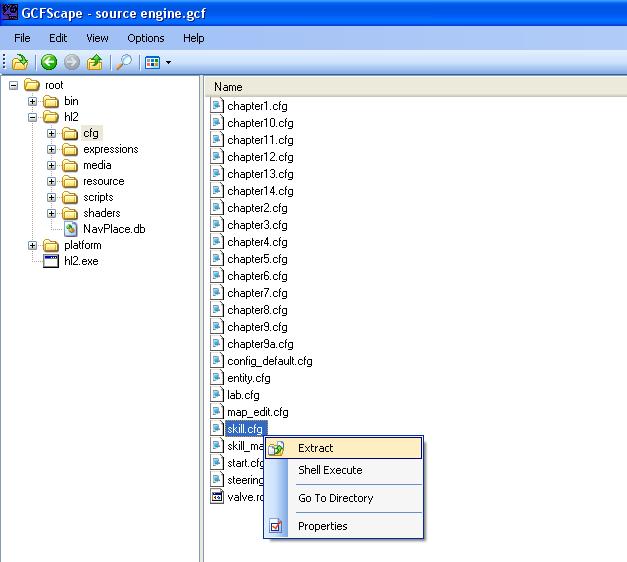Select the expressions folder in tree
This screenshot has width=627, height=562.
[110, 149]
